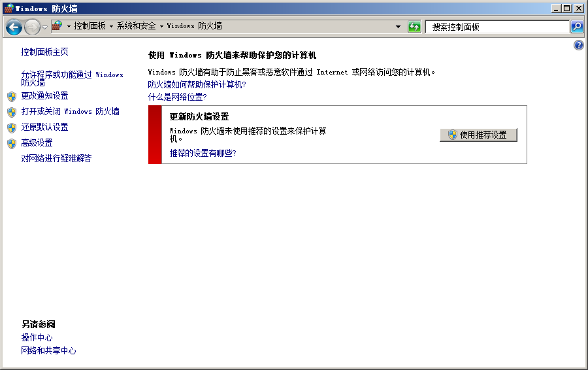Click 更新防火墙设置 heading text
588x370 pixels.
(199, 117)
